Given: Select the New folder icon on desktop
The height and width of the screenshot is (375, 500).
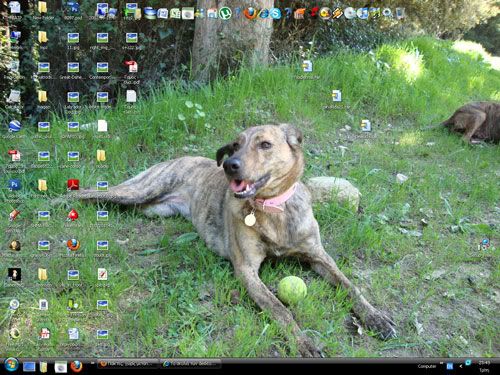Looking at the screenshot, I should click(43, 11).
